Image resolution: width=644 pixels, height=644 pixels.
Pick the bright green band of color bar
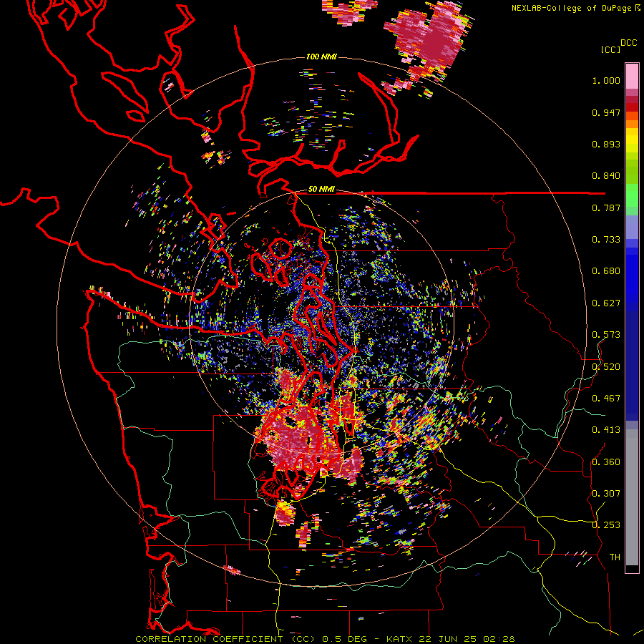632,195
